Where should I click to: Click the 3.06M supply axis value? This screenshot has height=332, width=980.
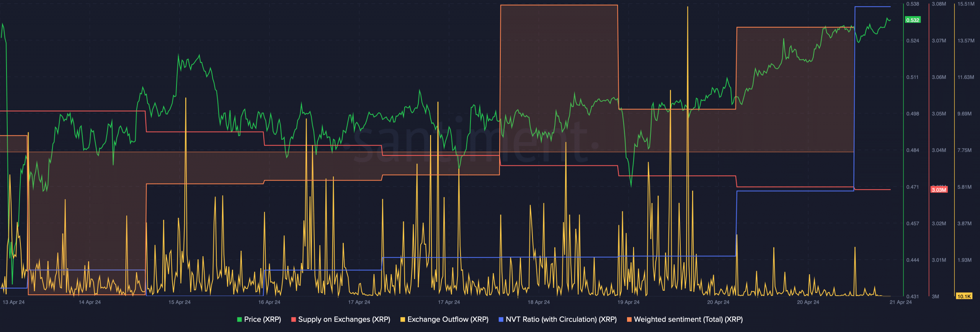pyautogui.click(x=939, y=77)
